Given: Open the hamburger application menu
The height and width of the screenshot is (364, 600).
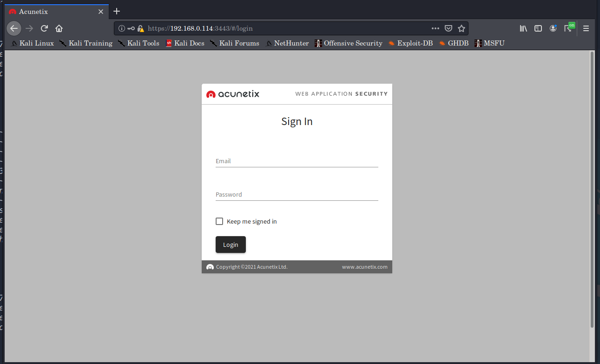Looking at the screenshot, I should (x=586, y=28).
